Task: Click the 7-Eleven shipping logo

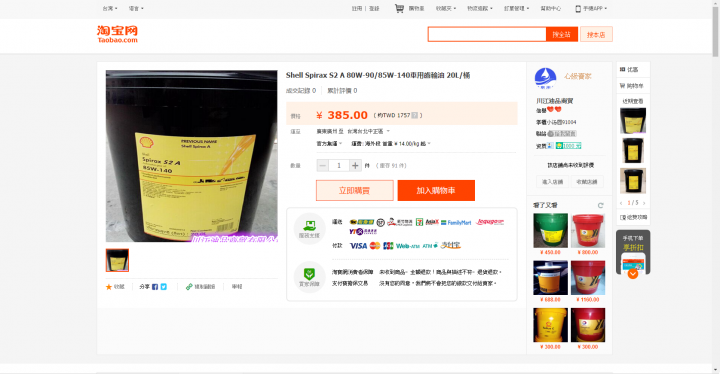Action: point(419,222)
